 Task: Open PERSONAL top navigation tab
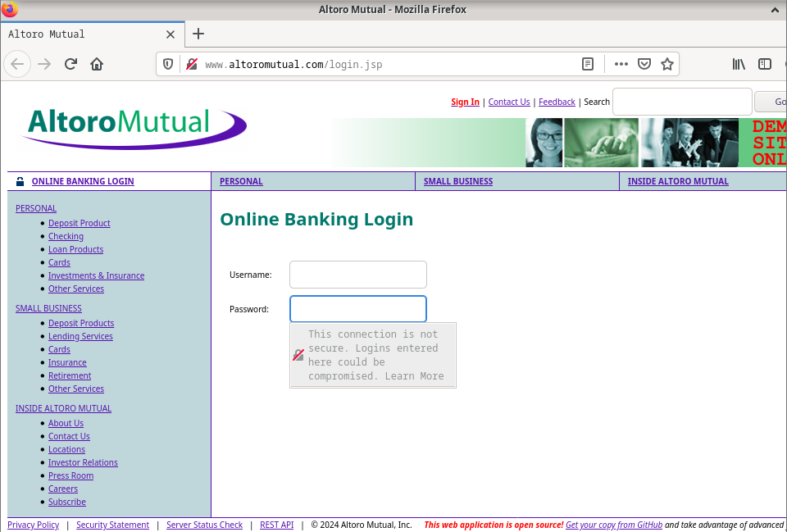click(x=241, y=181)
